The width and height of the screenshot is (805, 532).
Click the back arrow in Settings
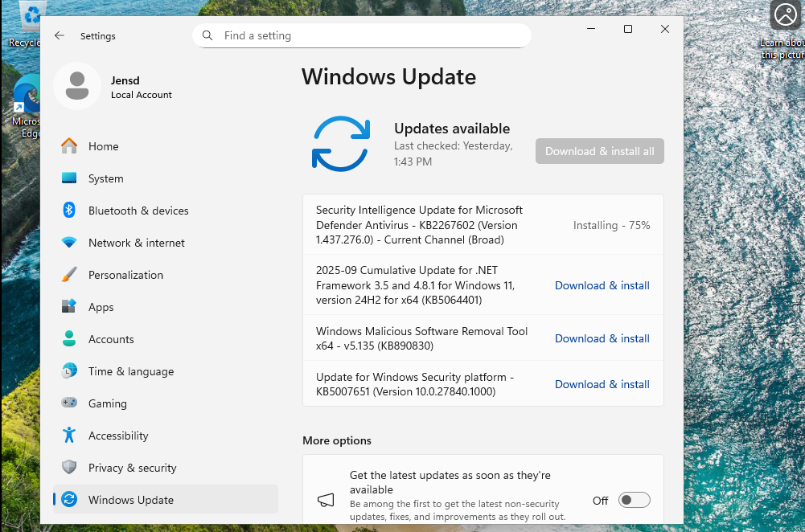(60, 36)
